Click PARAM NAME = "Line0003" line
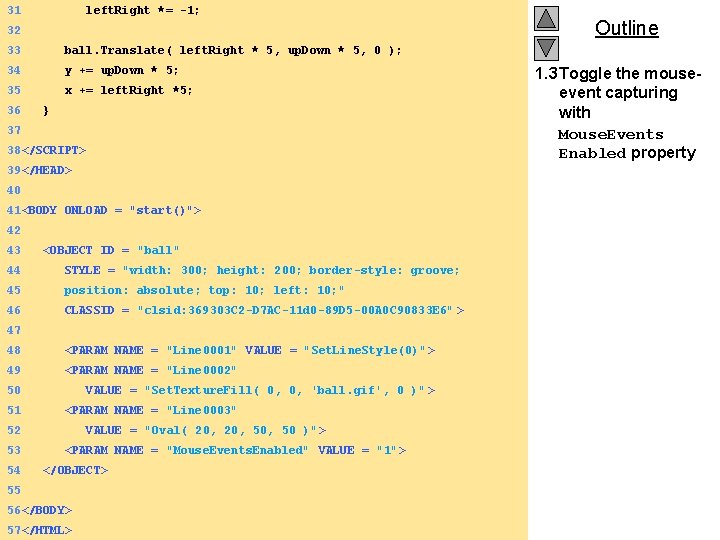 tap(150, 410)
